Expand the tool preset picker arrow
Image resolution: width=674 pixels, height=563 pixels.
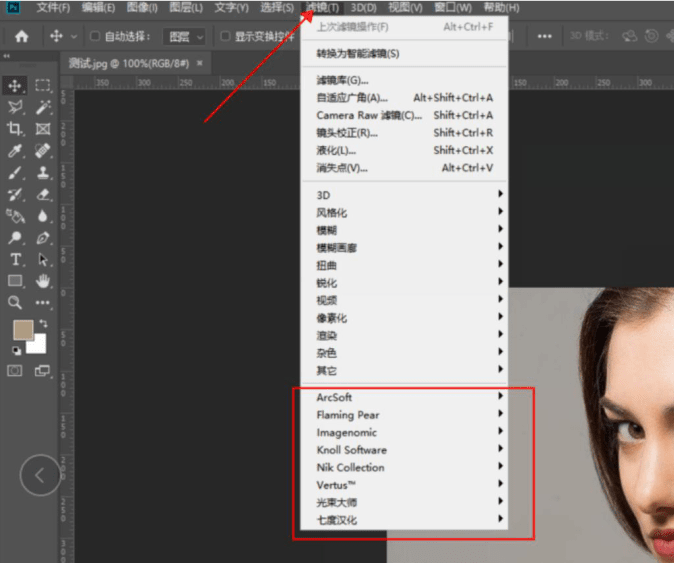click(74, 37)
